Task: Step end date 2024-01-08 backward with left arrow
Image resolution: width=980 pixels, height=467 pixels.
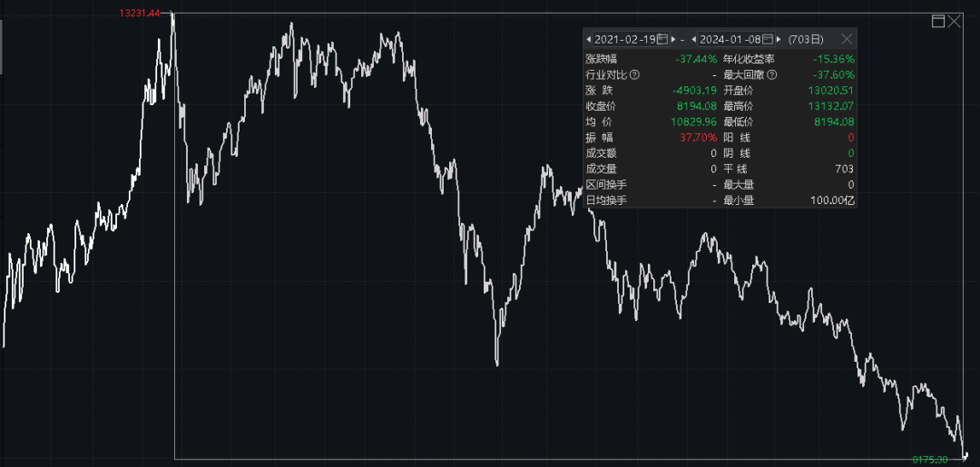Action: pos(694,39)
